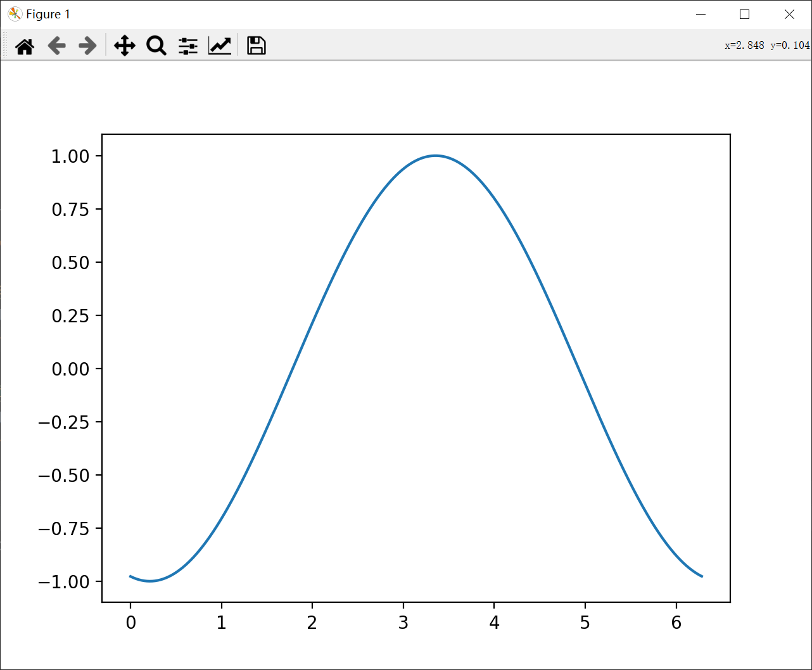Click the x-axis tick label 4

(x=494, y=623)
